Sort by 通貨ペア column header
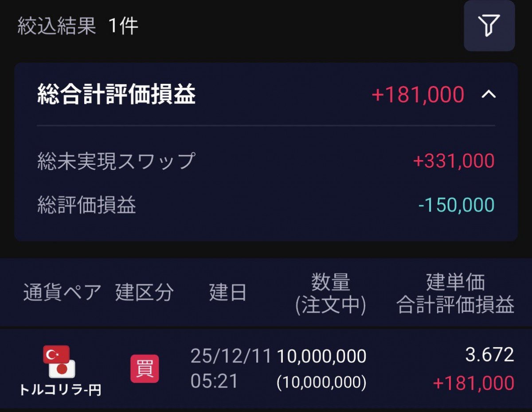The width and height of the screenshot is (532, 412). 62,293
